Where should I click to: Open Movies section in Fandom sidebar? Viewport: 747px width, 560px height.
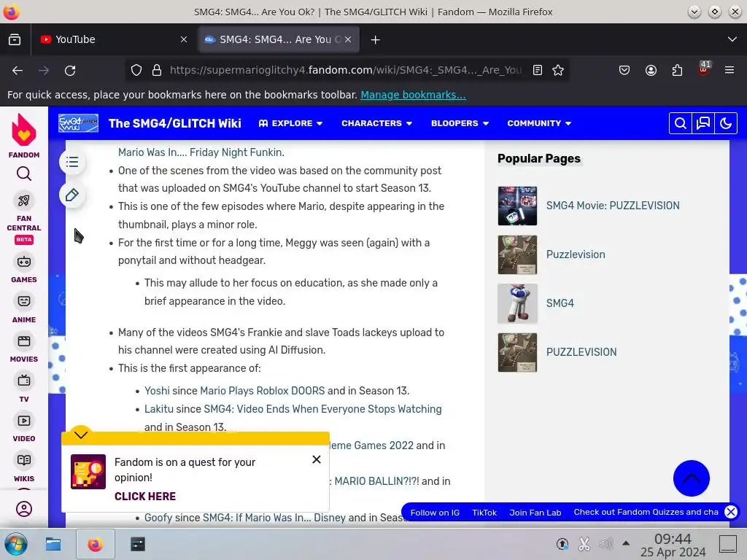[24, 349]
